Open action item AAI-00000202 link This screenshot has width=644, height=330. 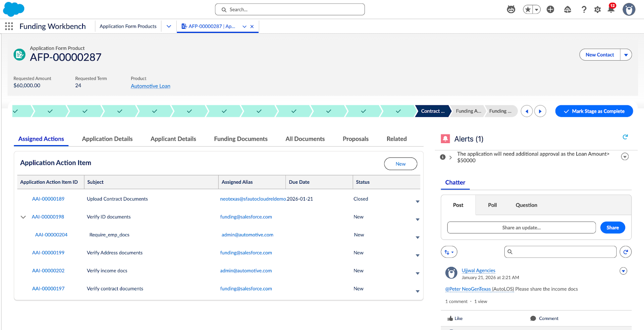pos(48,271)
